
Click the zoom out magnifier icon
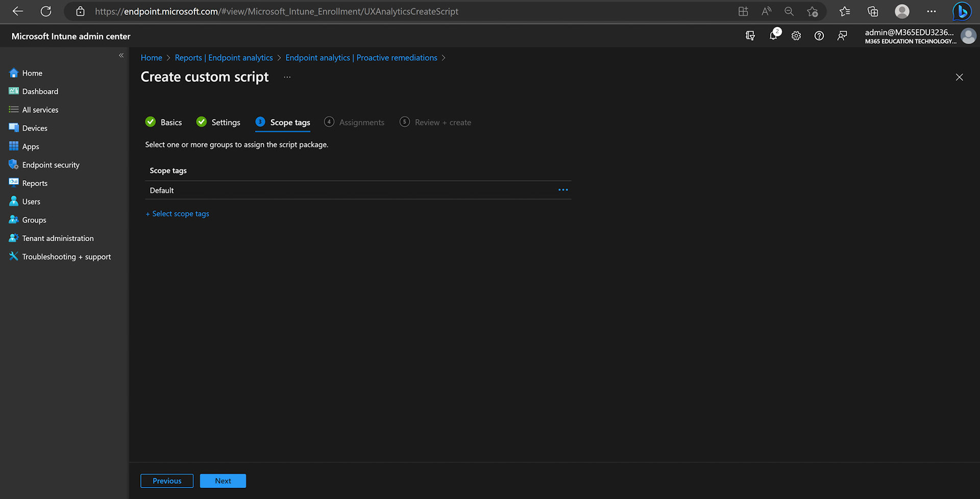789,11
